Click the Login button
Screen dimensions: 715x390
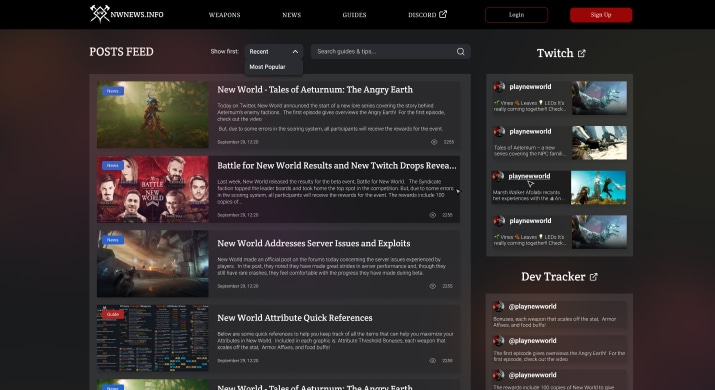click(x=516, y=15)
